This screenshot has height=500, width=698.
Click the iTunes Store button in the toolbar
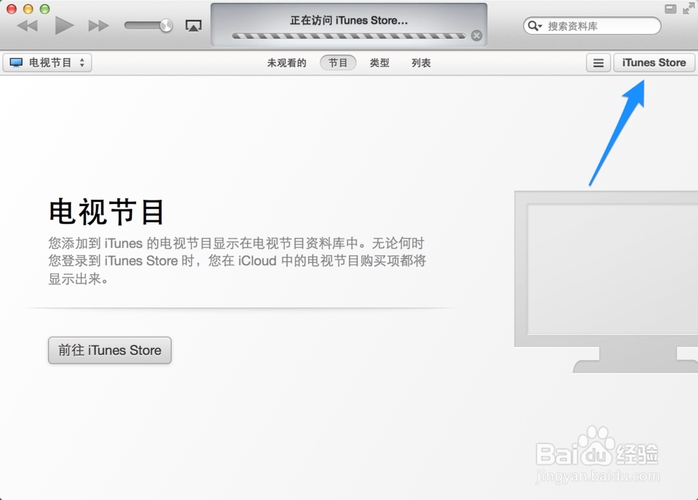tap(654, 63)
